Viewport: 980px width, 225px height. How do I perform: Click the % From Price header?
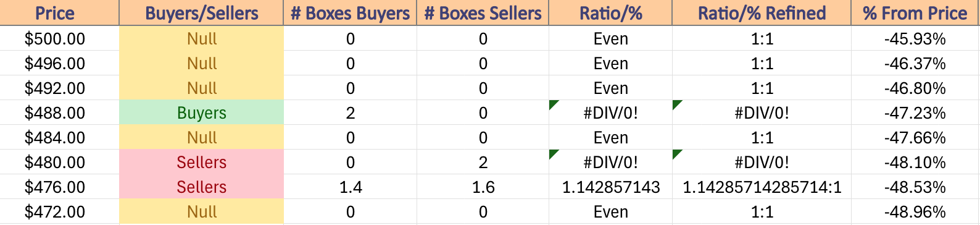[x=915, y=13]
